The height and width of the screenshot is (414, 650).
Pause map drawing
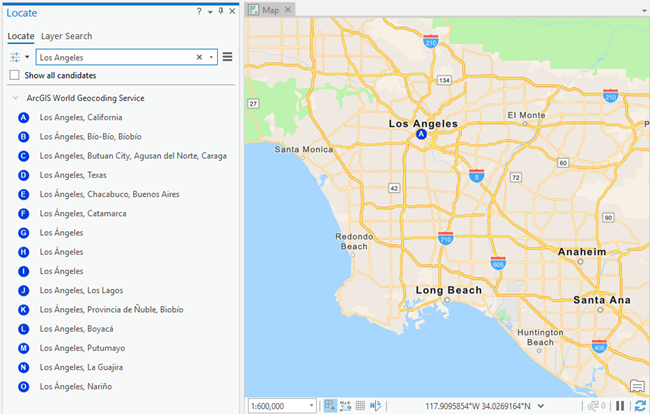pos(621,405)
